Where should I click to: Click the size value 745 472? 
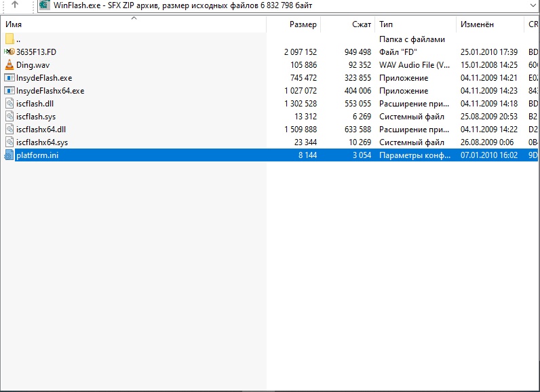[x=303, y=78]
